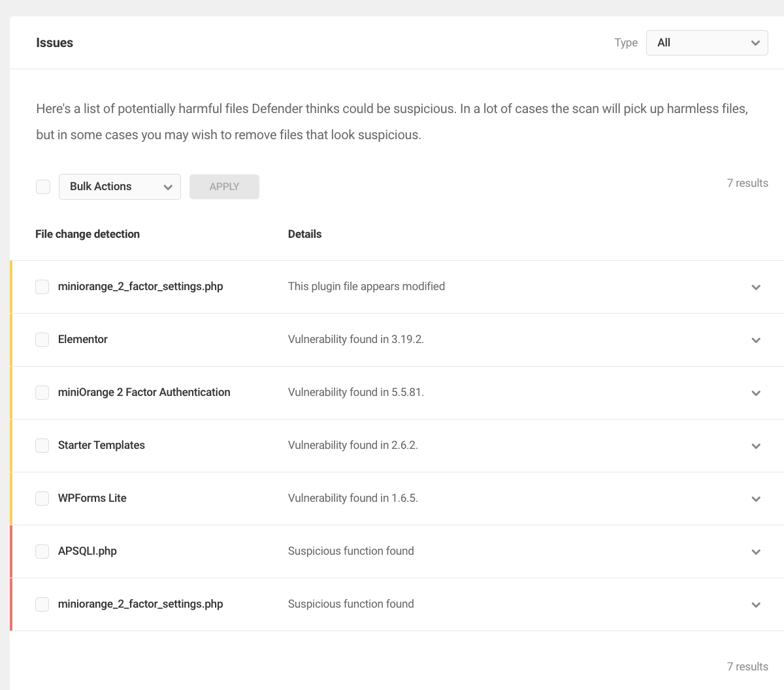This screenshot has width=784, height=690.
Task: Toggle the select-all issues checkbox
Action: [x=43, y=187]
